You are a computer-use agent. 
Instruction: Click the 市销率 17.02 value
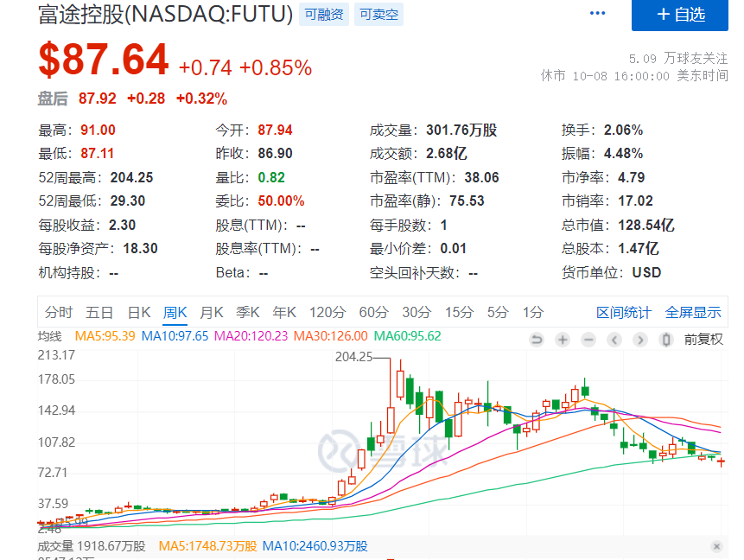(635, 200)
